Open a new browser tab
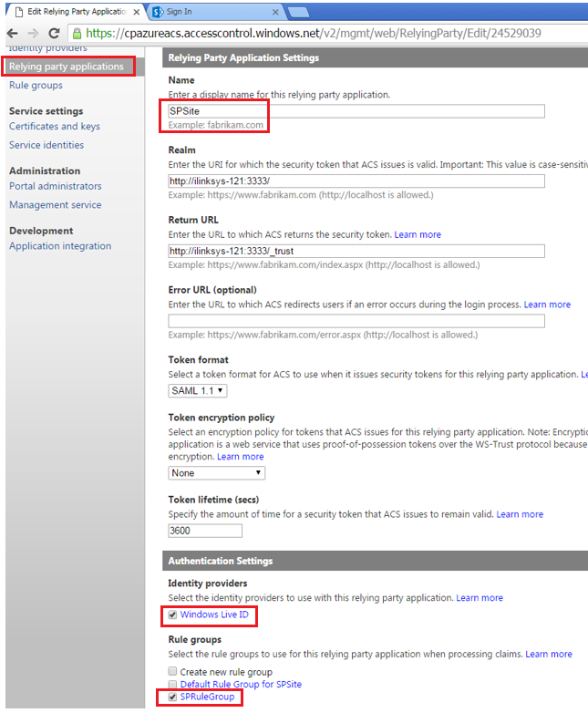588x713 pixels. 298,12
